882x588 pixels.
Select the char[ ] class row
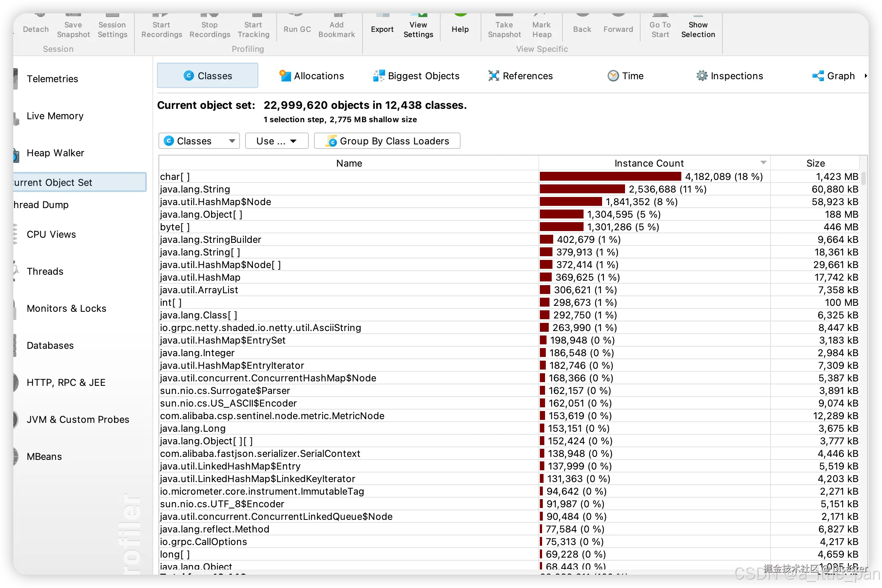(509, 177)
